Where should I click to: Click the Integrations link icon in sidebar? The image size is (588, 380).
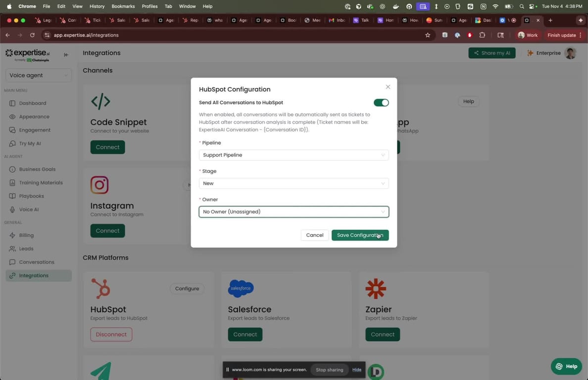click(x=12, y=276)
